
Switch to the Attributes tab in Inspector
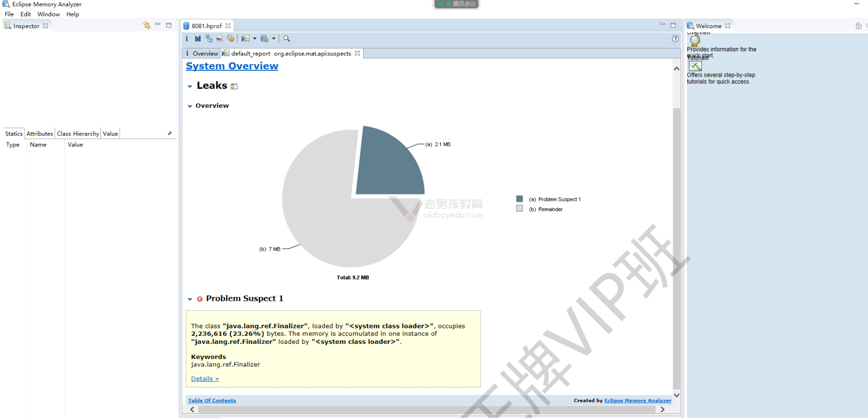tap(40, 134)
